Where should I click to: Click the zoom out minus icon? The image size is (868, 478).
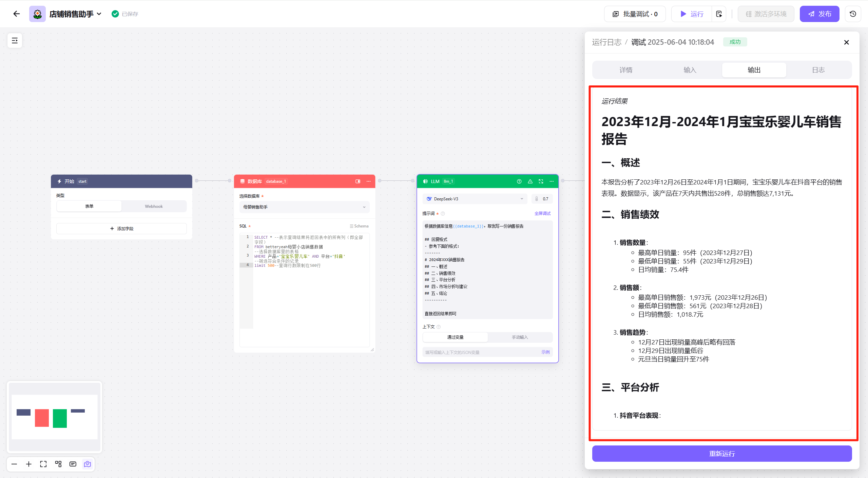(14, 464)
